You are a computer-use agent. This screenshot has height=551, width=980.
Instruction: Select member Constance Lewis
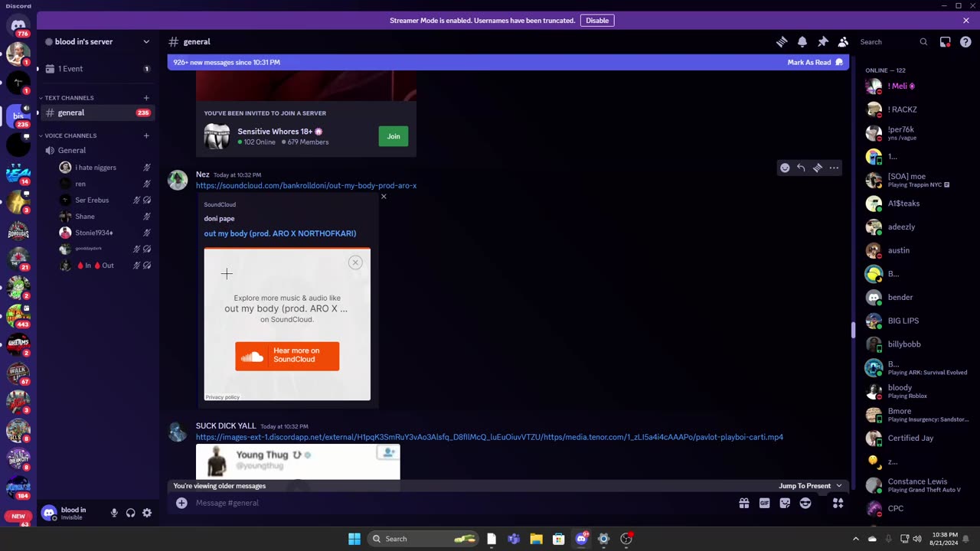[x=916, y=485]
